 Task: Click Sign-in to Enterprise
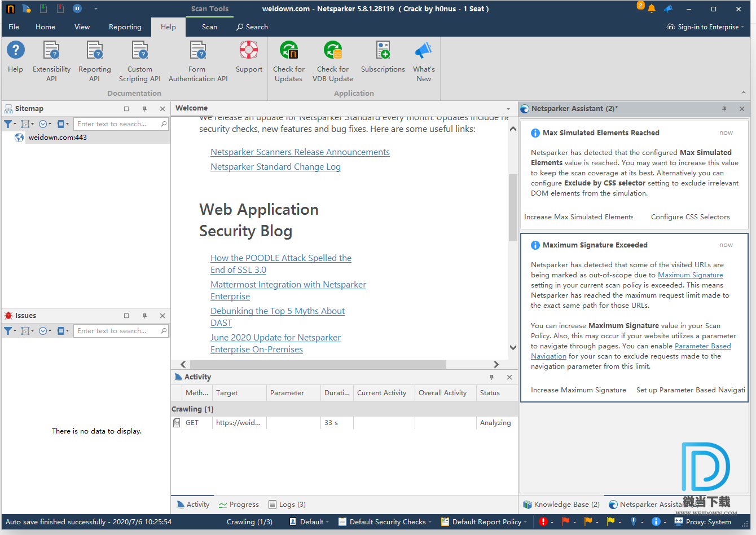[x=705, y=27]
